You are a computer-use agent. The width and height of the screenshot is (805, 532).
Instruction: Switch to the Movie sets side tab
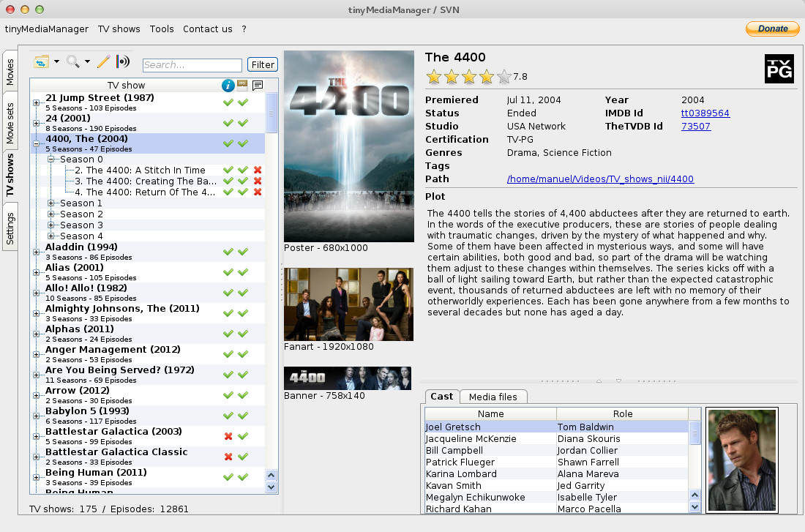click(10, 123)
